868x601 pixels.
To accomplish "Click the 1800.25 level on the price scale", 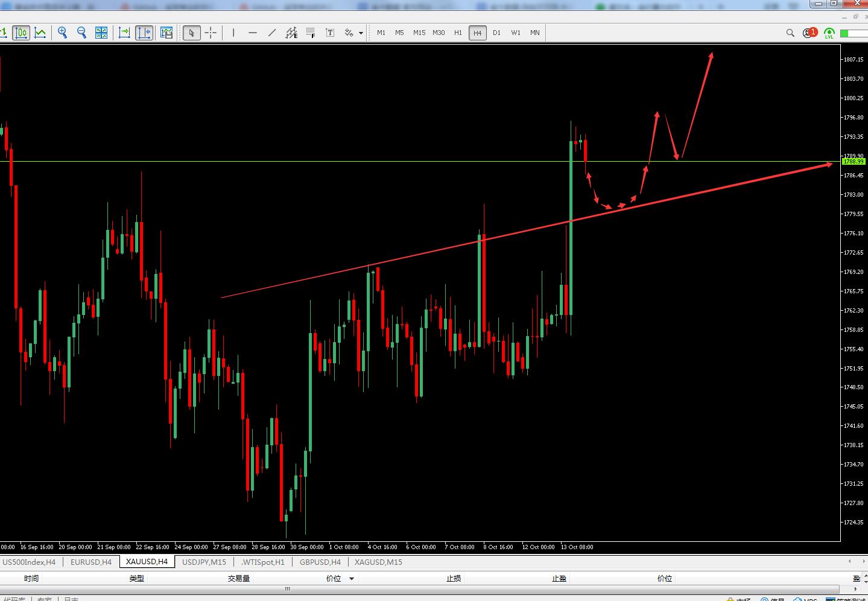I will (854, 98).
